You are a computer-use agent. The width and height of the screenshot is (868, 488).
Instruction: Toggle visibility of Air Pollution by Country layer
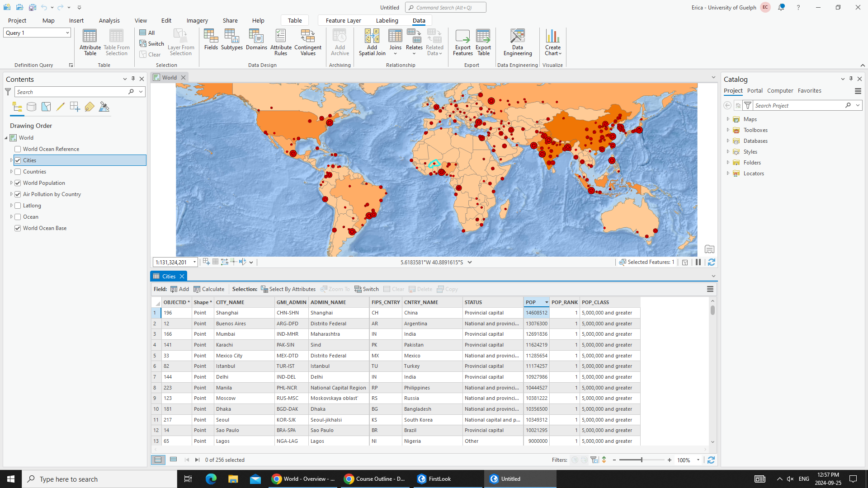17,194
